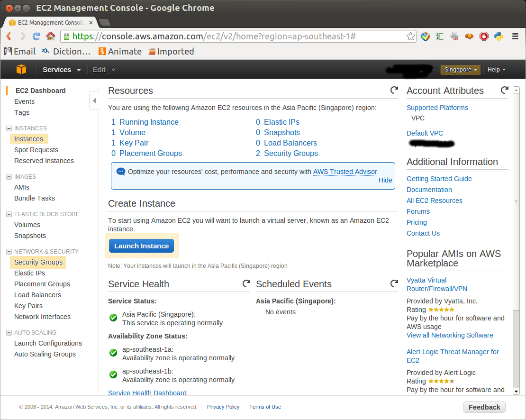Refresh the Account Attributes panel

[x=504, y=90]
